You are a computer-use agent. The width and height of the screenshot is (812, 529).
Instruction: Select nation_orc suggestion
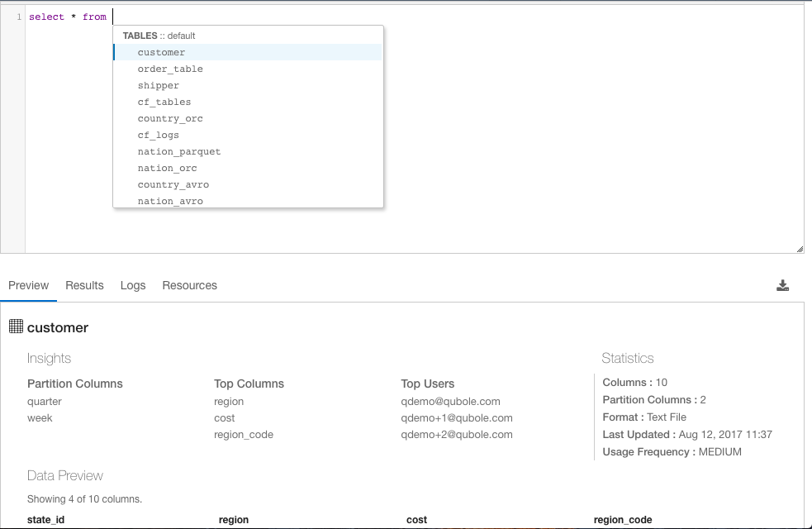point(248,169)
